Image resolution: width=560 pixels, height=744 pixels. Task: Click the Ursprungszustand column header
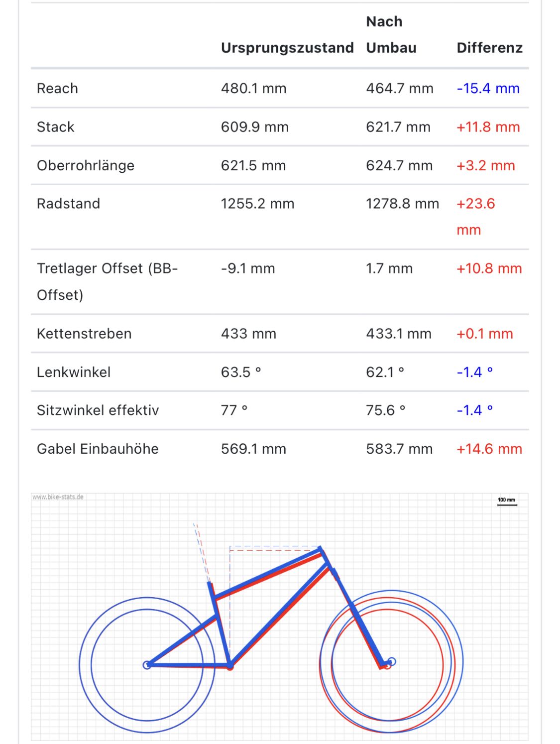(x=287, y=48)
